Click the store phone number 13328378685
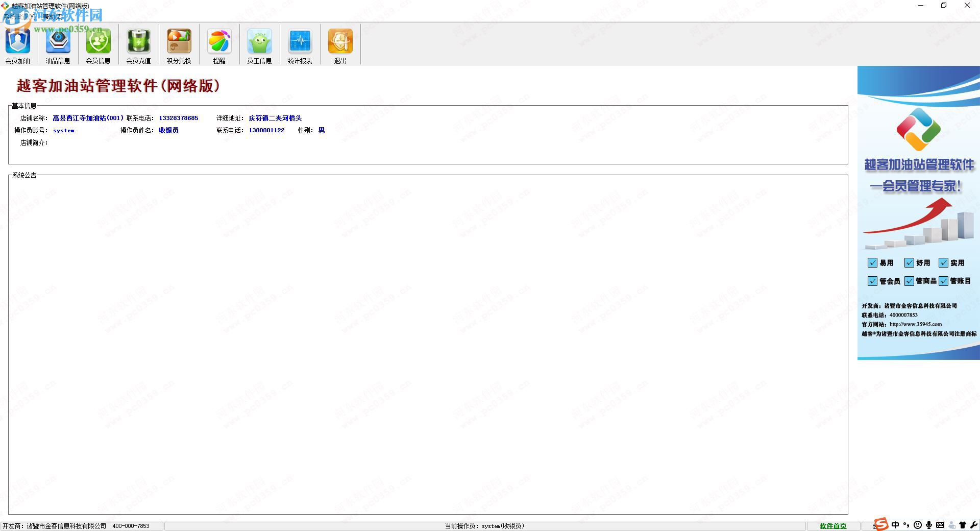Image resolution: width=980 pixels, height=531 pixels. 179,118
